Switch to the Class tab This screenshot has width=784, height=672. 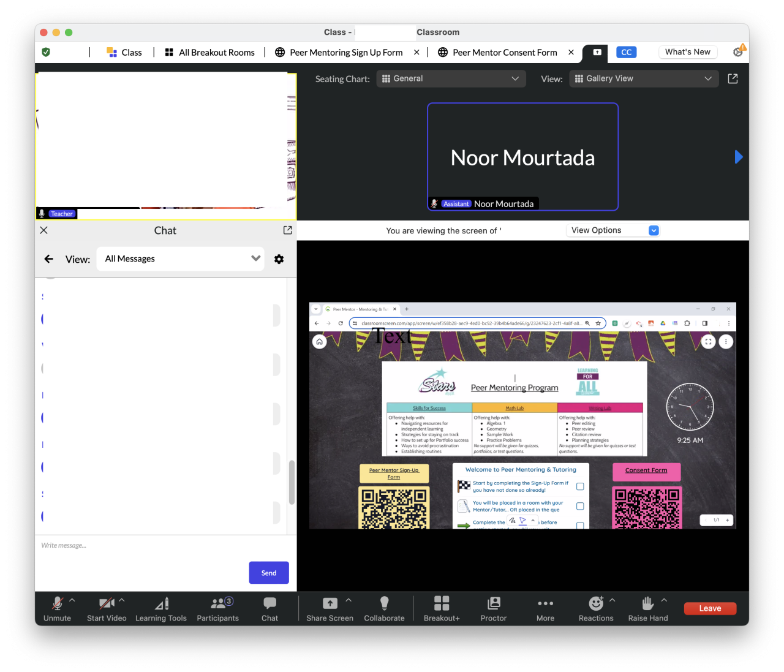point(124,53)
